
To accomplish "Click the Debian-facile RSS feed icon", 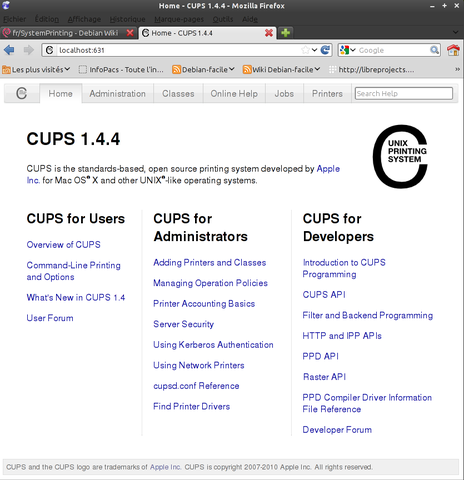I will coord(176,69).
